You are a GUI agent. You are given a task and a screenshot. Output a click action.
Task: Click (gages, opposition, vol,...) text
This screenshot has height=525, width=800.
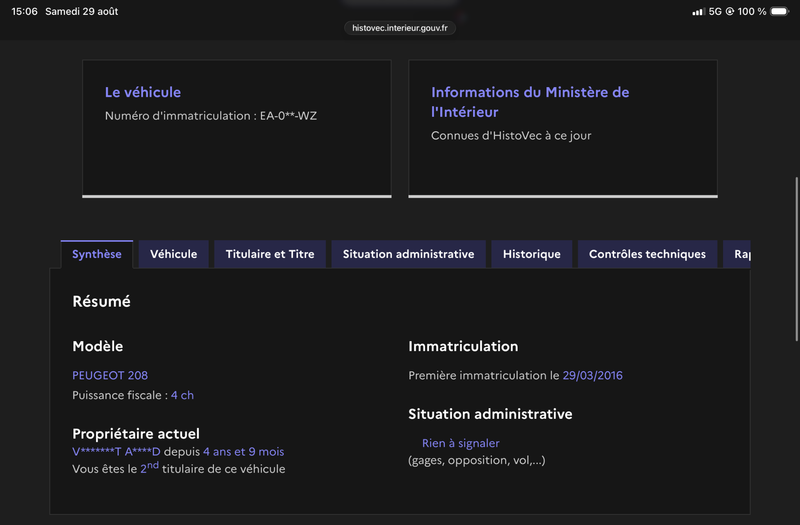477,460
